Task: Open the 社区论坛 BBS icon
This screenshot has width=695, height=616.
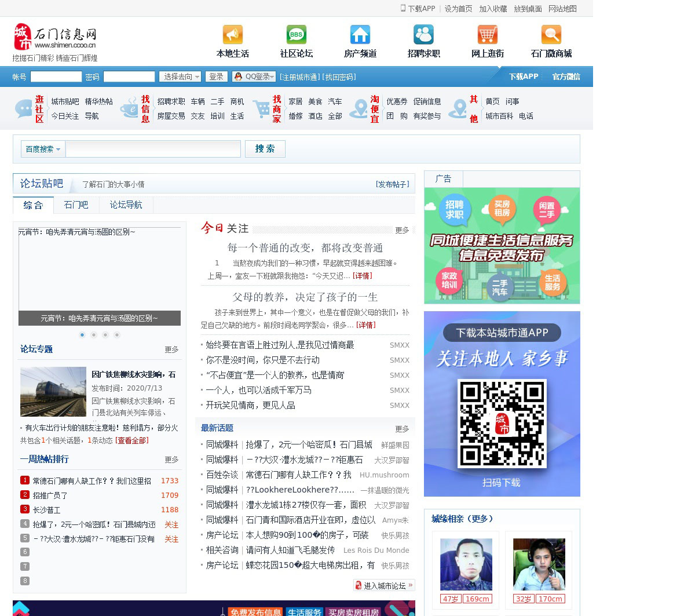Action: [x=296, y=35]
